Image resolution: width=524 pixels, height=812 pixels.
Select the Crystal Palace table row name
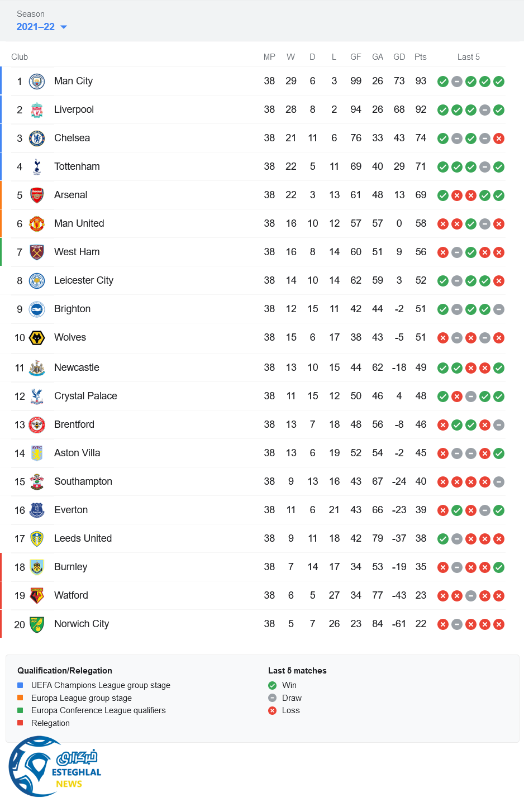pos(85,396)
